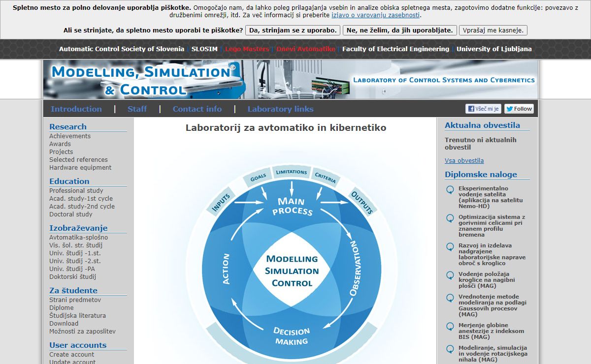The image size is (591, 364).
Task: Open Awards under Research
Action: [60, 144]
